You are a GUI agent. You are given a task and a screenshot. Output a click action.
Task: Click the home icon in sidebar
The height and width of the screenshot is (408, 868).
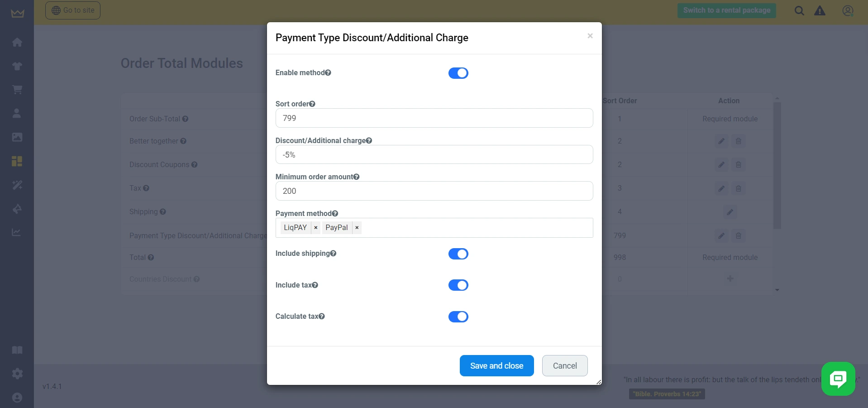17,42
